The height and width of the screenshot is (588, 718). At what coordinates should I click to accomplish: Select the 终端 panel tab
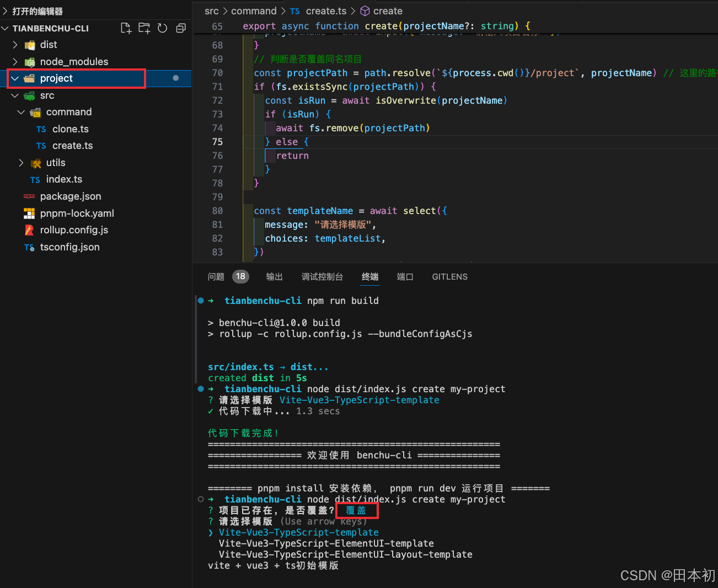click(370, 277)
